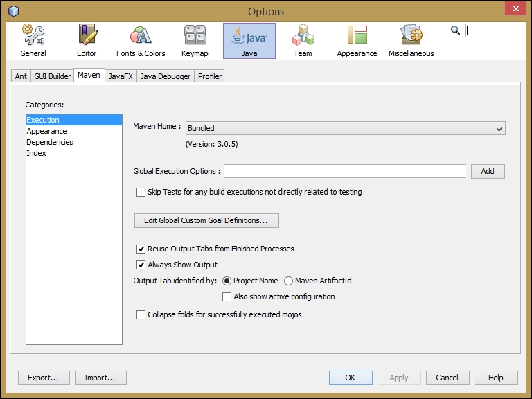Screen dimensions: 532x399
Task: Switch to the Java Debugger tab
Action: (166, 76)
